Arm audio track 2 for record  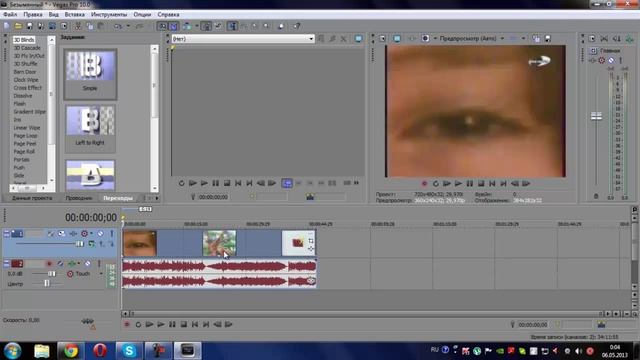pos(49,264)
